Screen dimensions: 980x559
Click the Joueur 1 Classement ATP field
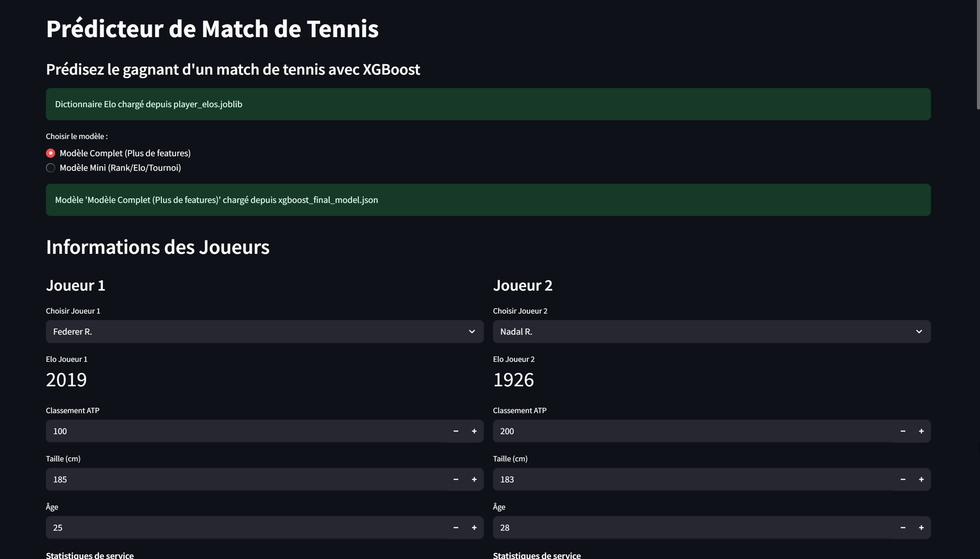pyautogui.click(x=246, y=431)
